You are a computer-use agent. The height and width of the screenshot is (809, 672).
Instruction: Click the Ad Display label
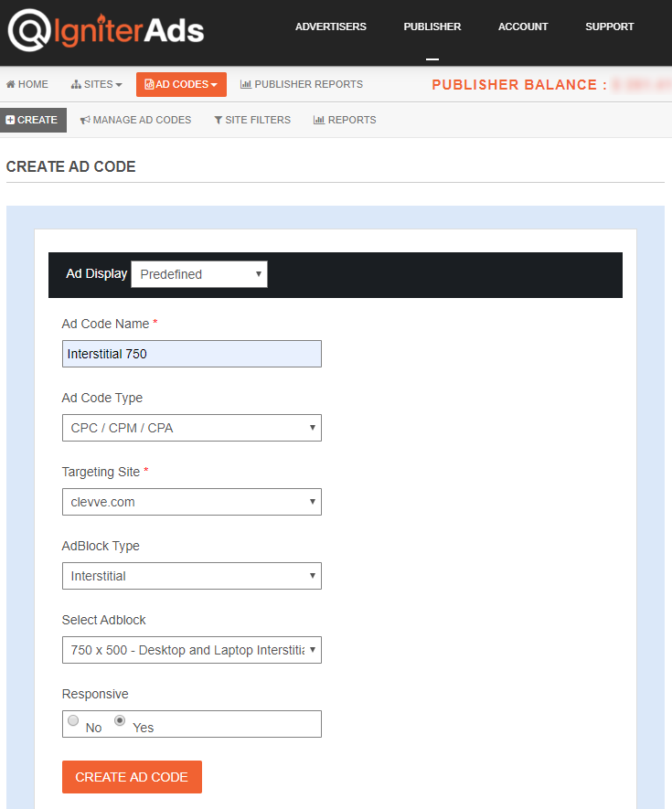pyautogui.click(x=97, y=273)
